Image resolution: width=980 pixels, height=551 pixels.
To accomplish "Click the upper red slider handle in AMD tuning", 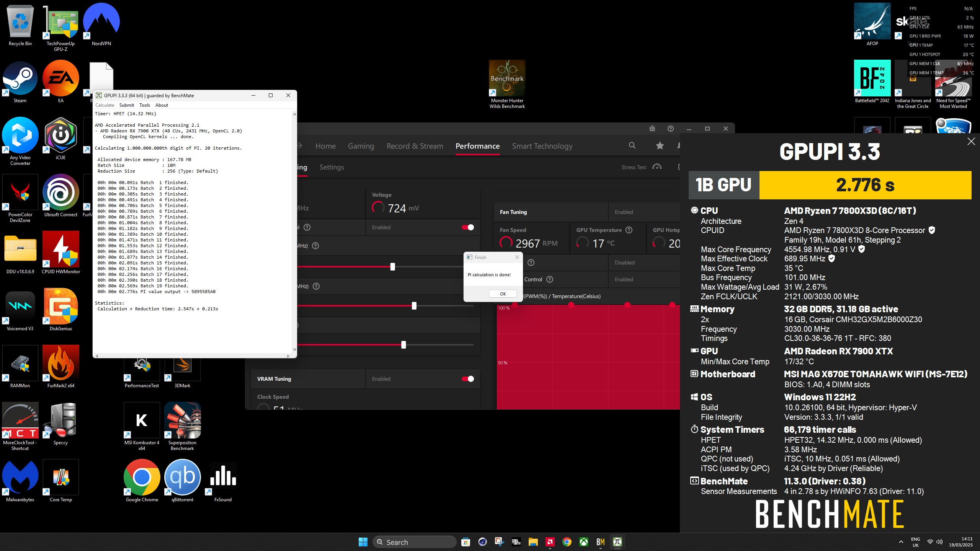I will 392,267.
